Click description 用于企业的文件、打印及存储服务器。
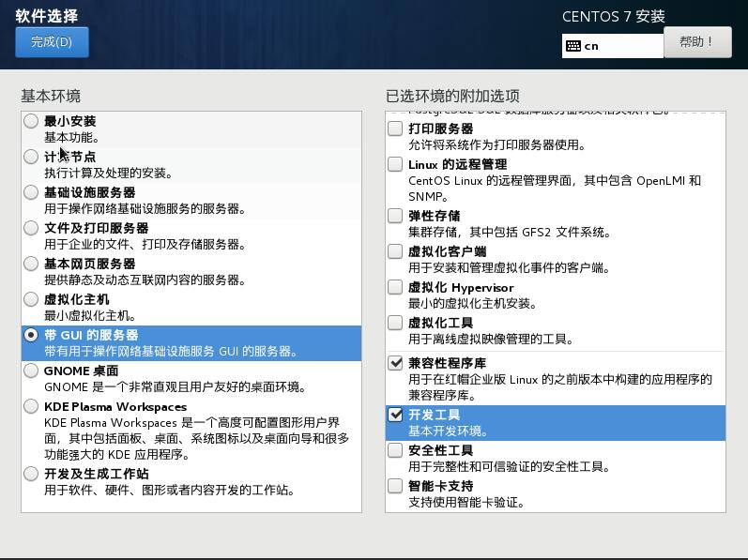 coord(145,244)
